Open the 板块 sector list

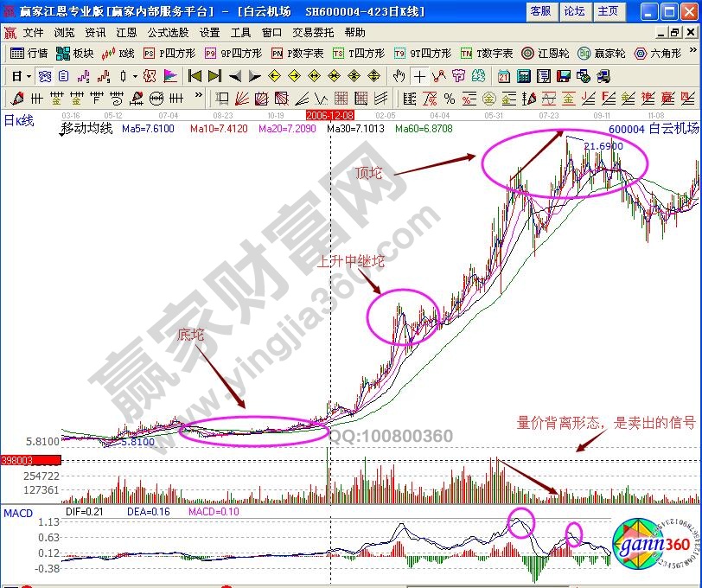tap(75, 54)
